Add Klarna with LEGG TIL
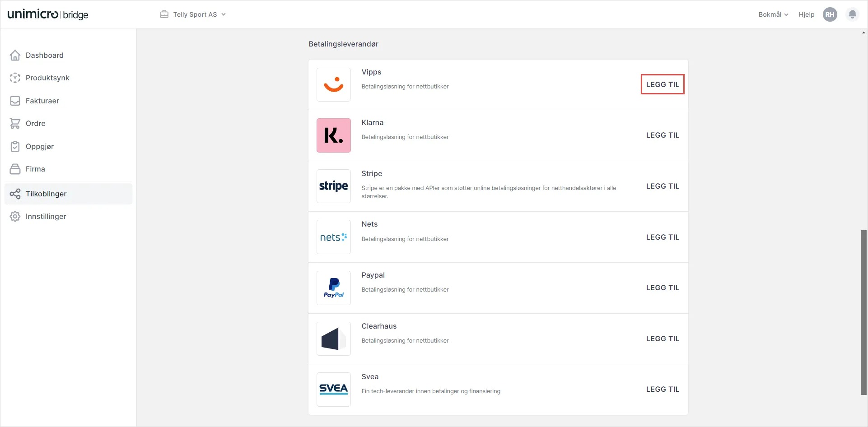 tap(663, 135)
